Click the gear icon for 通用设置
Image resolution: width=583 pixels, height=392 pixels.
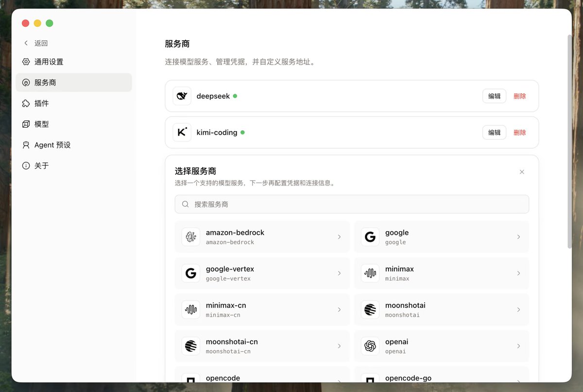click(26, 62)
